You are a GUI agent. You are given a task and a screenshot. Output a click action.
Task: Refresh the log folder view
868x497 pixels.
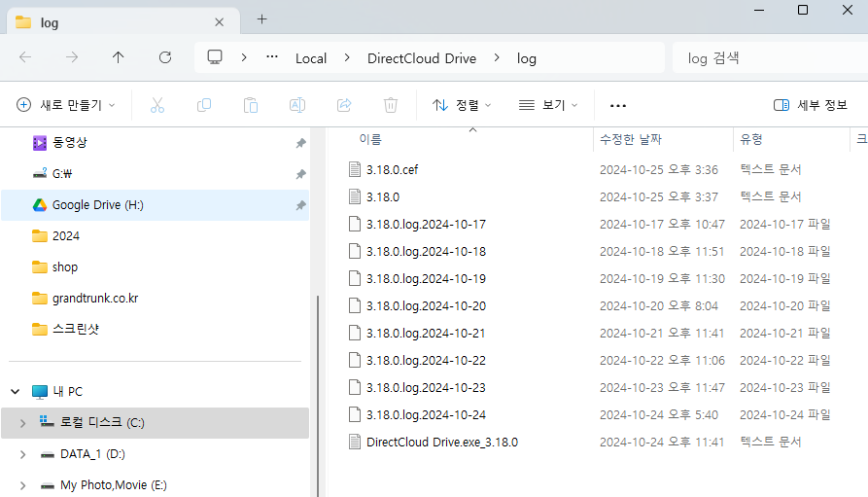click(x=165, y=57)
